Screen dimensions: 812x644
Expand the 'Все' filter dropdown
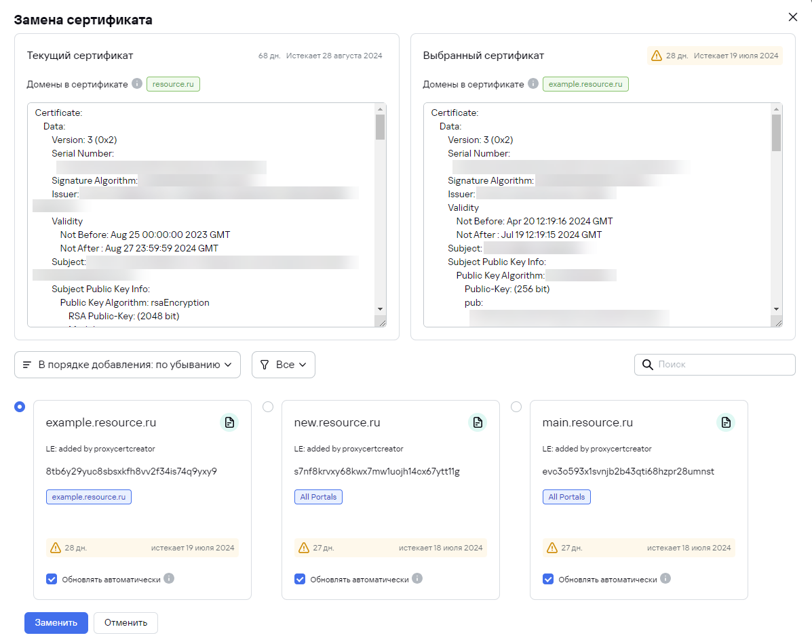[x=284, y=365]
